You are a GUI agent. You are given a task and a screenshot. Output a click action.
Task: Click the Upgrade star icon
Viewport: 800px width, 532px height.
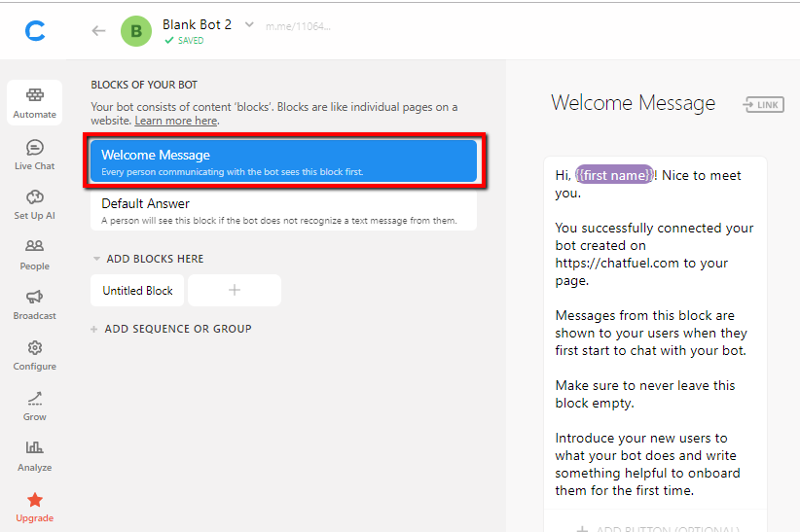pos(35,500)
